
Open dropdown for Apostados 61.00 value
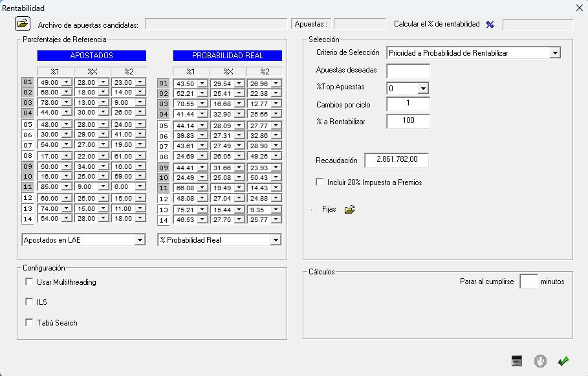[x=140, y=156]
